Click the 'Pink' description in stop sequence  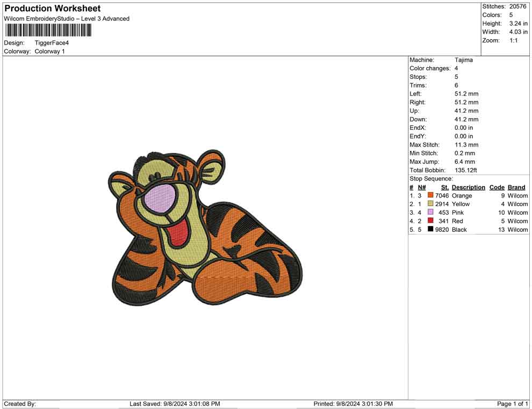tap(458, 213)
